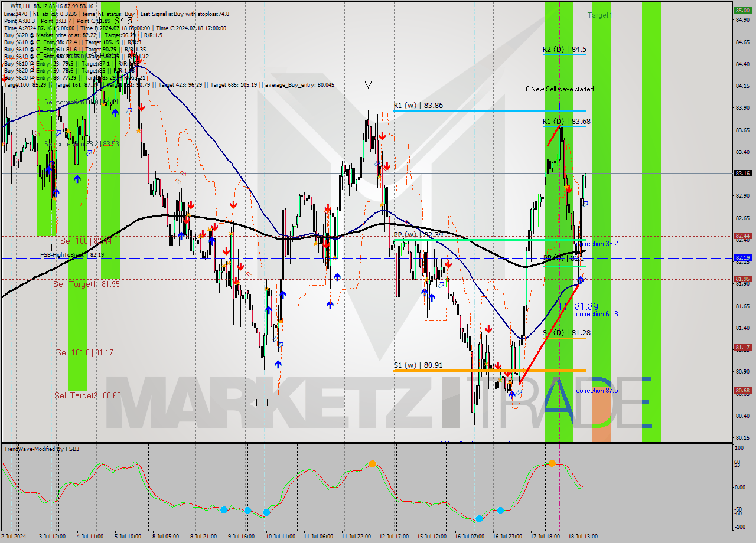Click the blue 82.19 price axis tag

(742, 258)
